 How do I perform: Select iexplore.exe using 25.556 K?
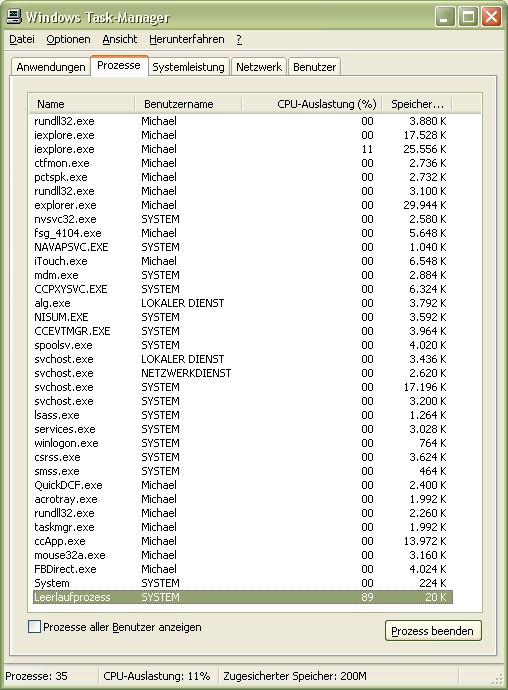243,149
